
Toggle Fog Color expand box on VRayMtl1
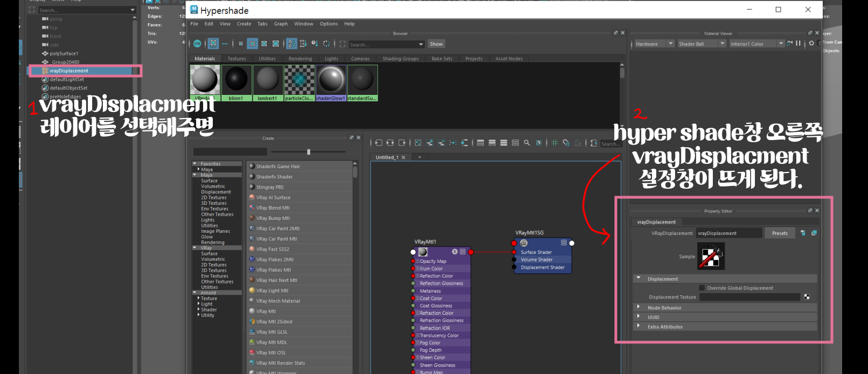click(x=417, y=343)
